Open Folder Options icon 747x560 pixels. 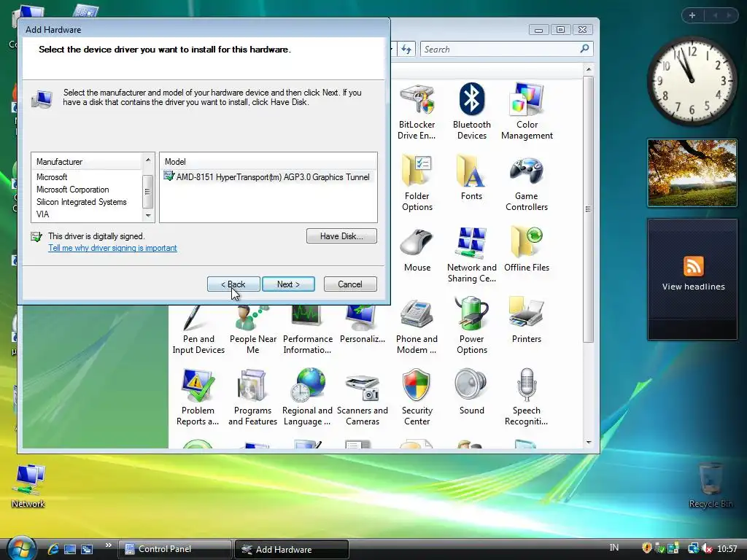pyautogui.click(x=417, y=183)
